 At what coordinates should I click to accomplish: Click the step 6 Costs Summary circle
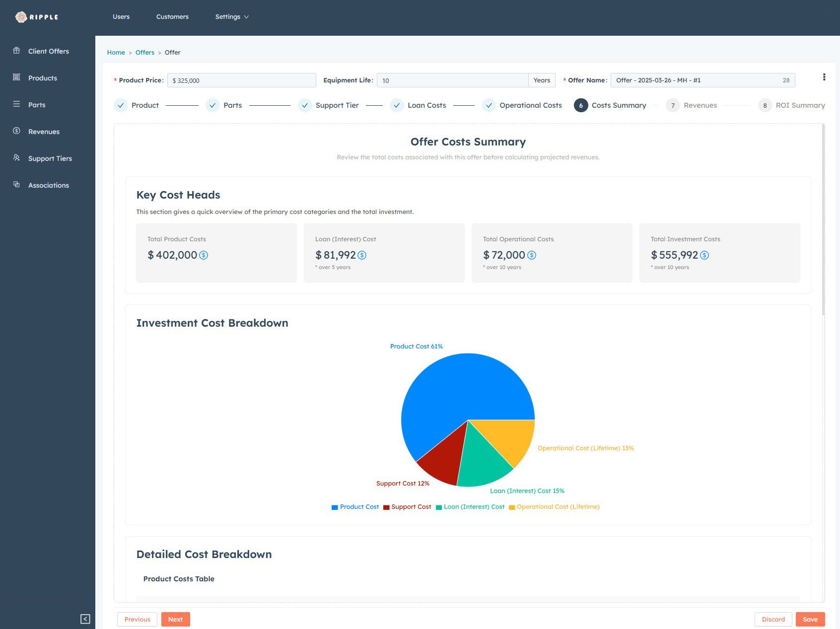(x=581, y=105)
